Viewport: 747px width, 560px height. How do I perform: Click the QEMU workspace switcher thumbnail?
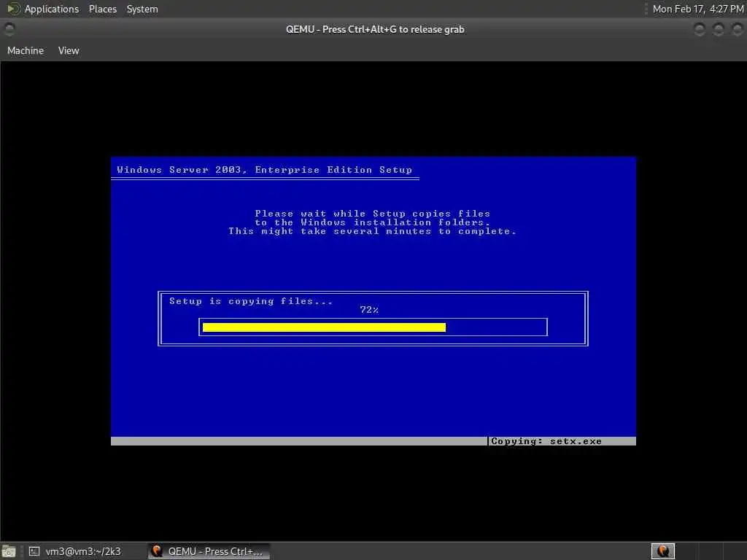click(662, 551)
